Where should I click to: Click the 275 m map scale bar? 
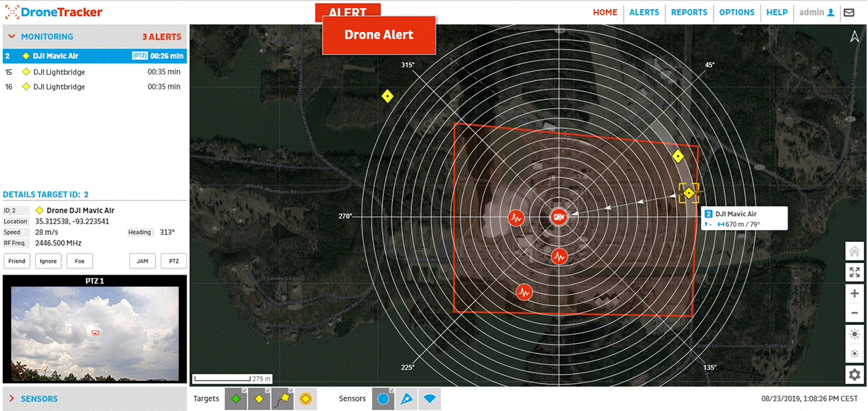[233, 379]
